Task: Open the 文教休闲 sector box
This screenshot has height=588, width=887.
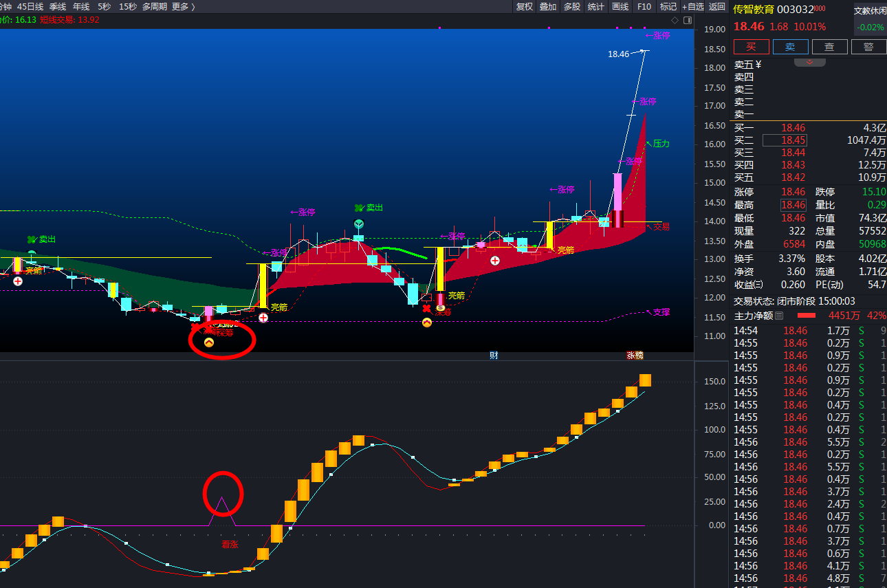Action: click(x=870, y=19)
